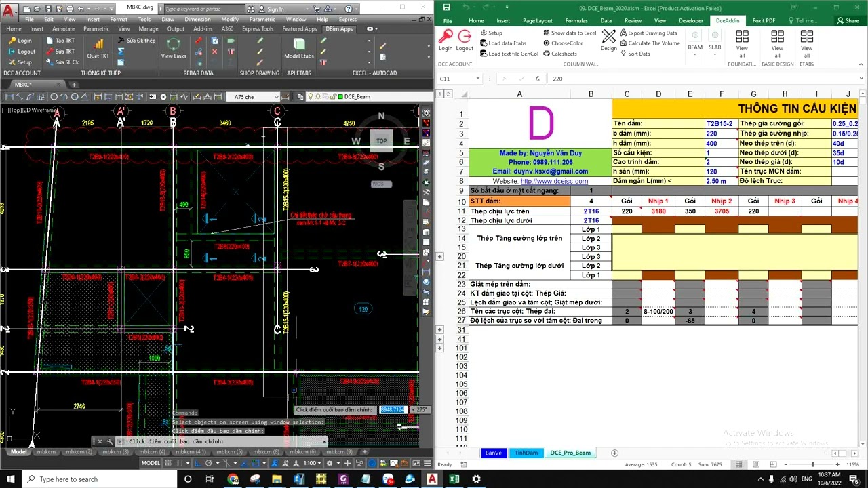
Task: Switch to Formulas tab in Excel
Action: click(x=576, y=21)
